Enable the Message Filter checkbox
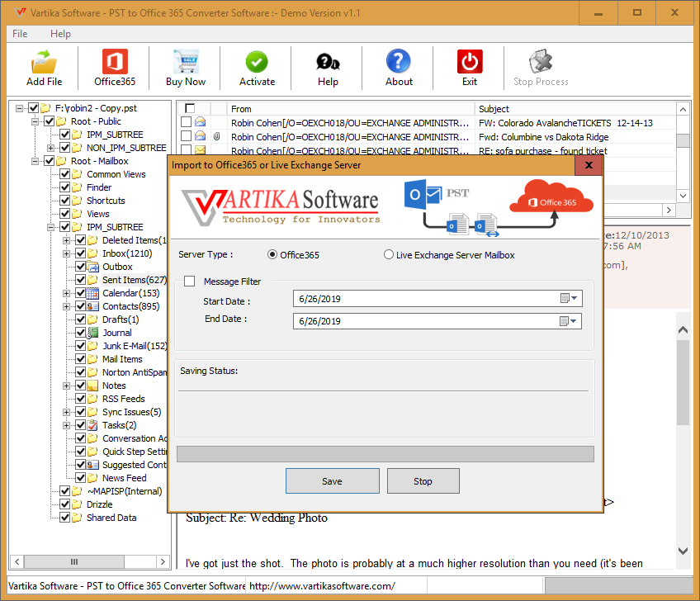The height and width of the screenshot is (601, 700). tap(190, 281)
